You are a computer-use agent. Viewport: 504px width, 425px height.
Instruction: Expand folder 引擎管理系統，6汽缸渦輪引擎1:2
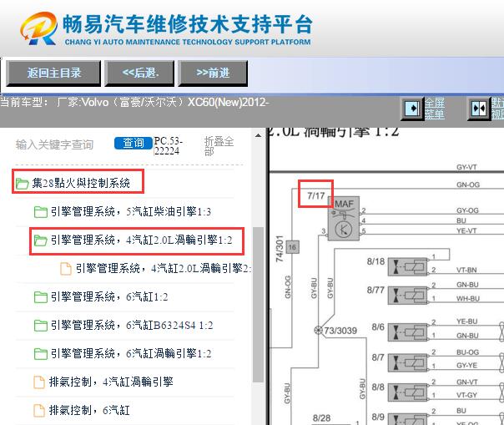pos(131,353)
